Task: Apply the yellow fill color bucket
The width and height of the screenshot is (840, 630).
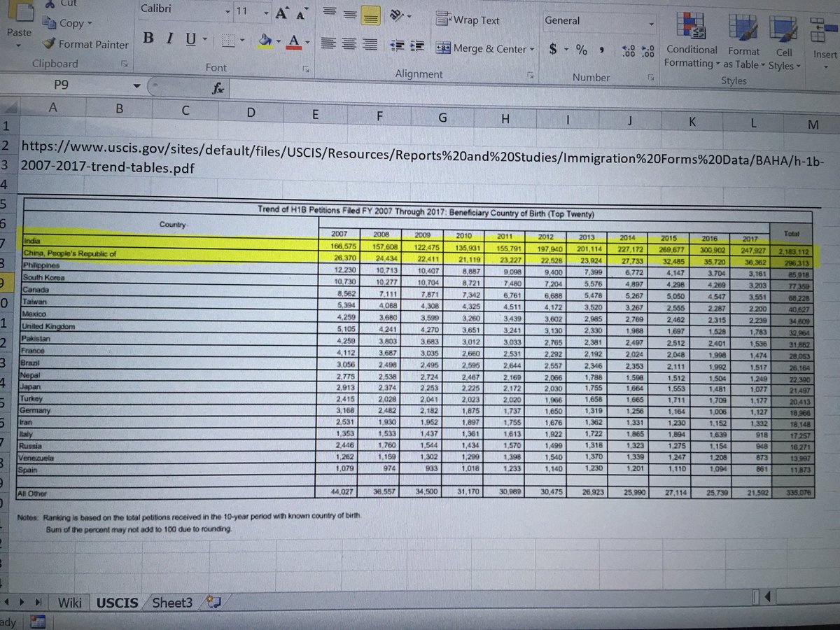Action: pyautogui.click(x=265, y=42)
